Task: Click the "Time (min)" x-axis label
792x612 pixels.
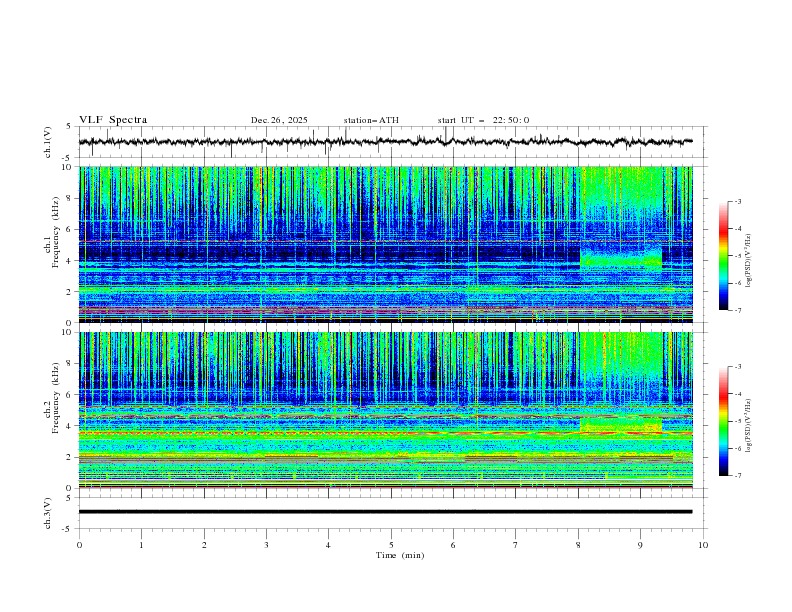Action: [x=400, y=555]
